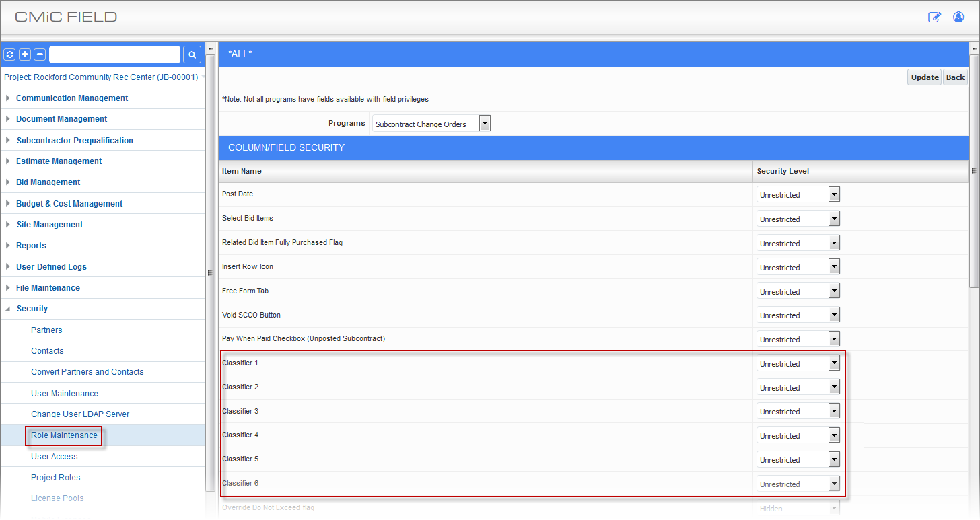Open the user profile icon
The height and width of the screenshot is (520, 980).
coord(958,17)
